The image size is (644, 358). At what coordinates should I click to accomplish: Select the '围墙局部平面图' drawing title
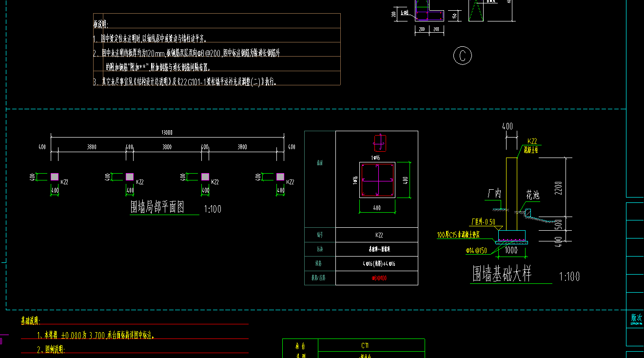pos(157,207)
